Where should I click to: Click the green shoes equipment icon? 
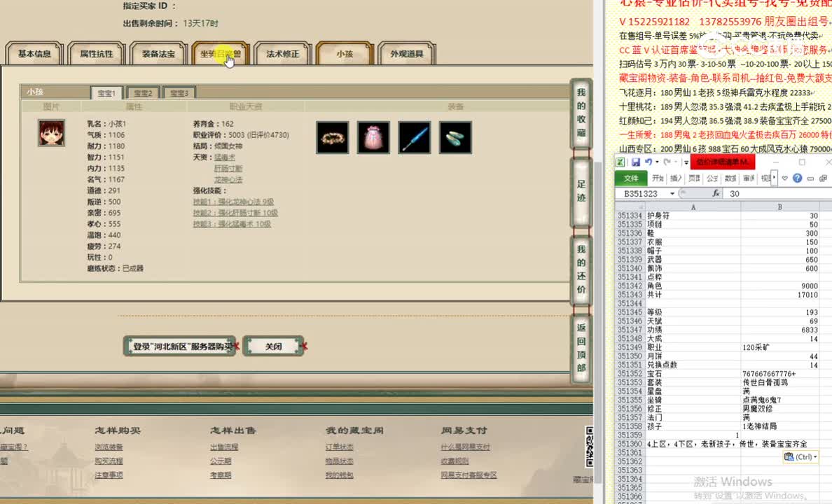[455, 137]
